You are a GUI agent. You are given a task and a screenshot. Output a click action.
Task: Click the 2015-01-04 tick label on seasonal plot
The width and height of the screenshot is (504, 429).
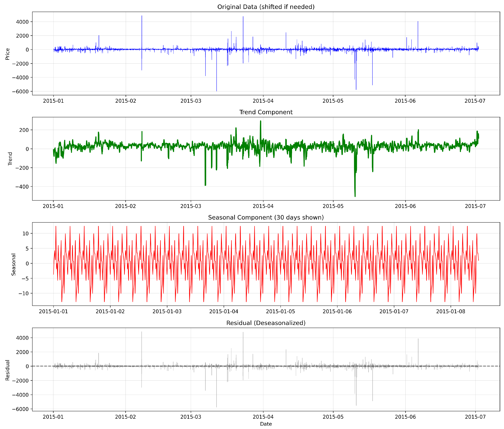pyautogui.click(x=224, y=312)
